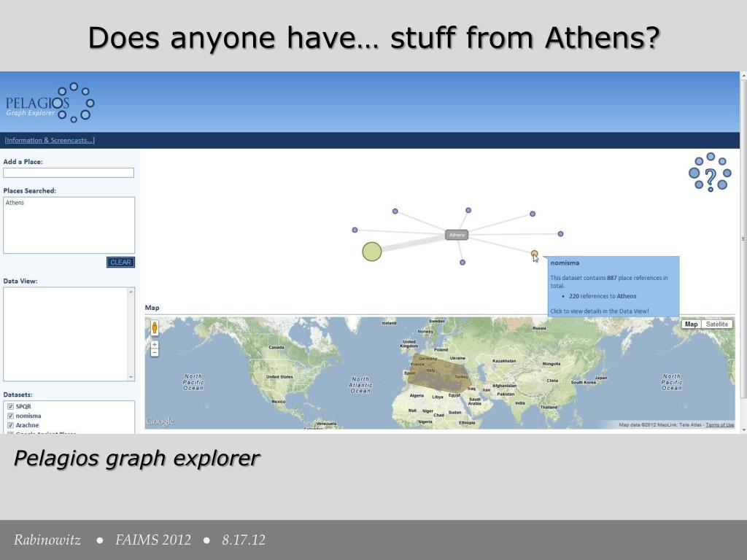Click the orange nomisma node in graph
The image size is (747, 560).
(534, 254)
